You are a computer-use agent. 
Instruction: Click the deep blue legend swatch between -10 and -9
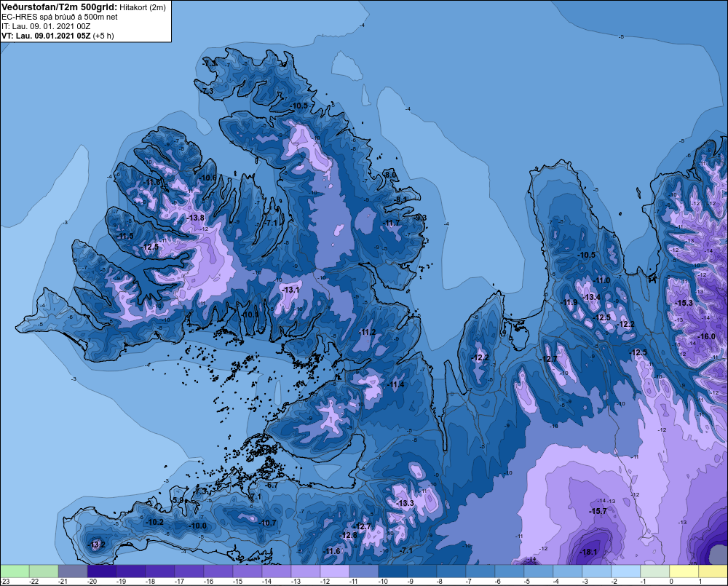(x=393, y=571)
